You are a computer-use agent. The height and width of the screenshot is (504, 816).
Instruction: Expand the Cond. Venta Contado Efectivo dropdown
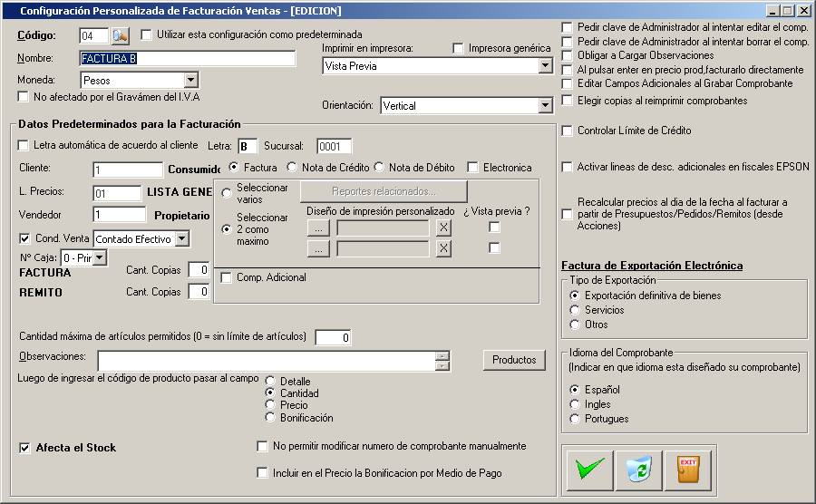[181, 238]
